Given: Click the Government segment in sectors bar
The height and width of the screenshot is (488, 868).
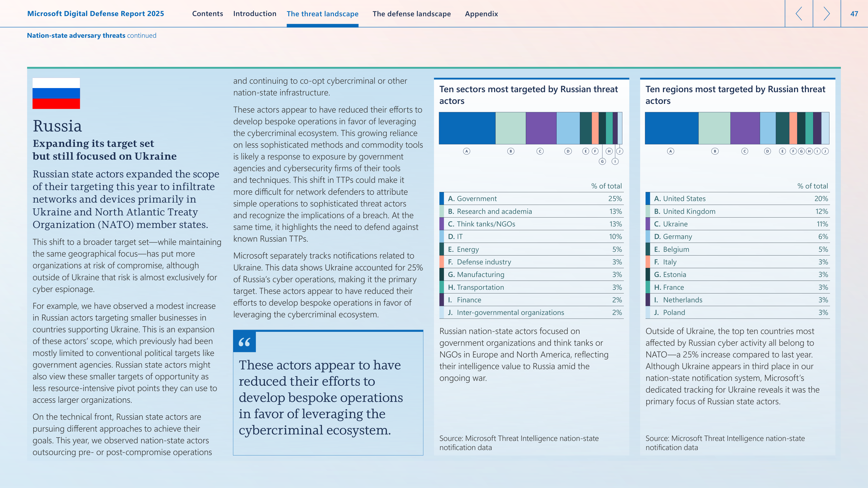Looking at the screenshot, I should point(467,128).
